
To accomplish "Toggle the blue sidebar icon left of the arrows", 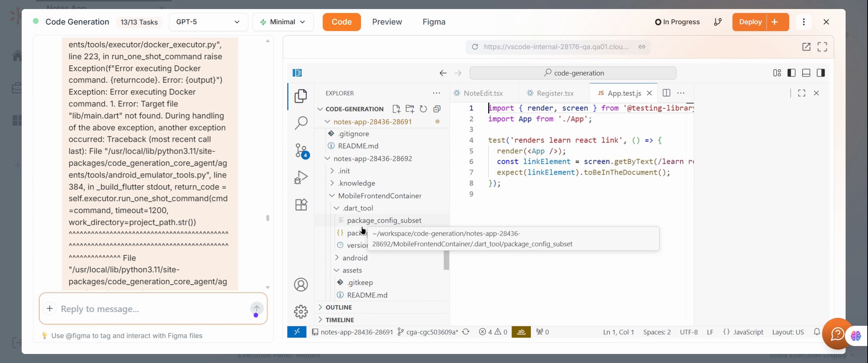I will click(297, 73).
